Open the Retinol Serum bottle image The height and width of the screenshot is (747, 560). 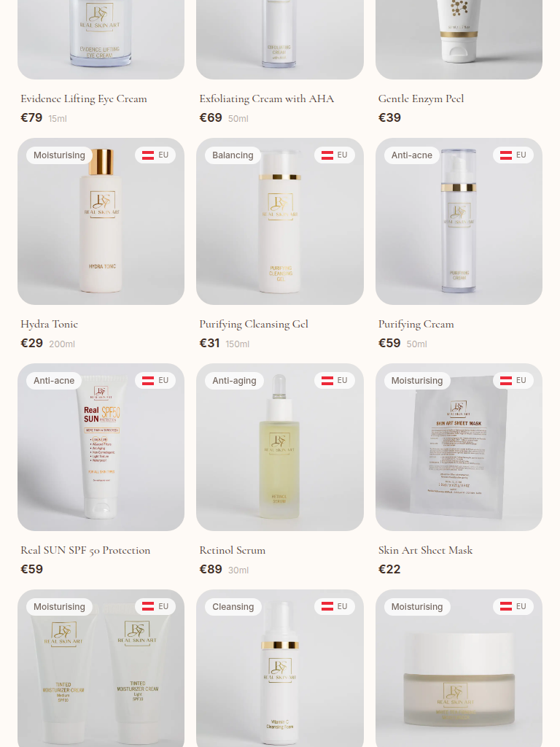(280, 447)
